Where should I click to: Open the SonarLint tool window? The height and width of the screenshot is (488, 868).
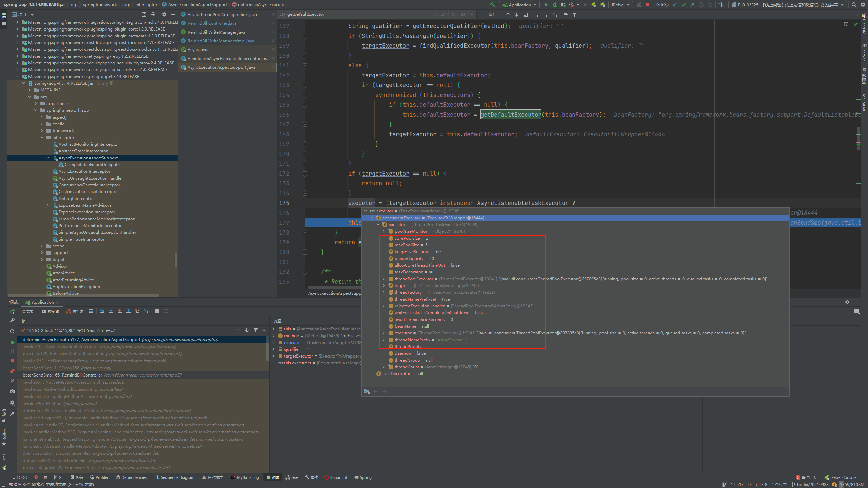pyautogui.click(x=336, y=477)
